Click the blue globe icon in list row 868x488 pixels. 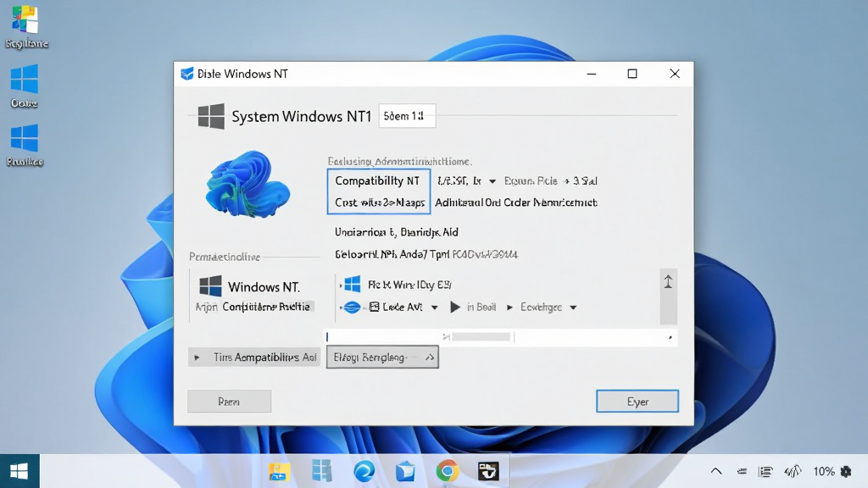[x=352, y=307]
